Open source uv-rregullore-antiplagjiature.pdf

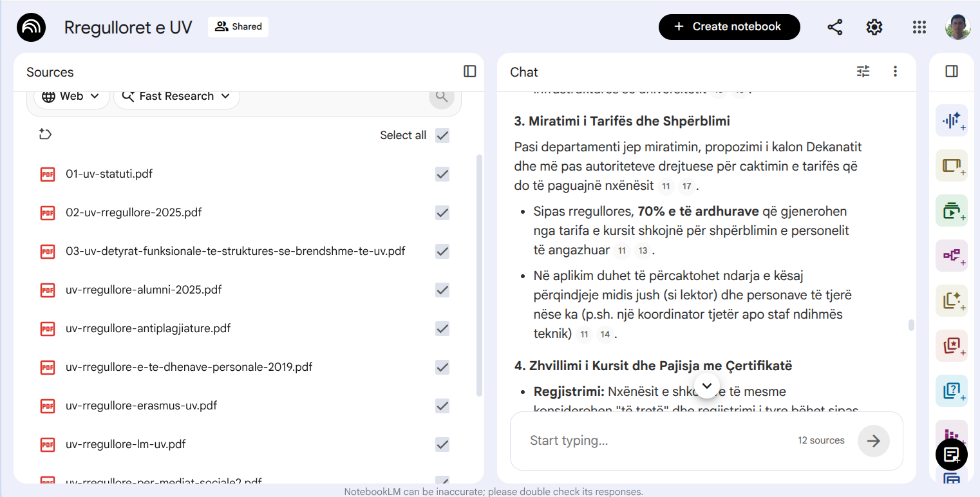[148, 328]
